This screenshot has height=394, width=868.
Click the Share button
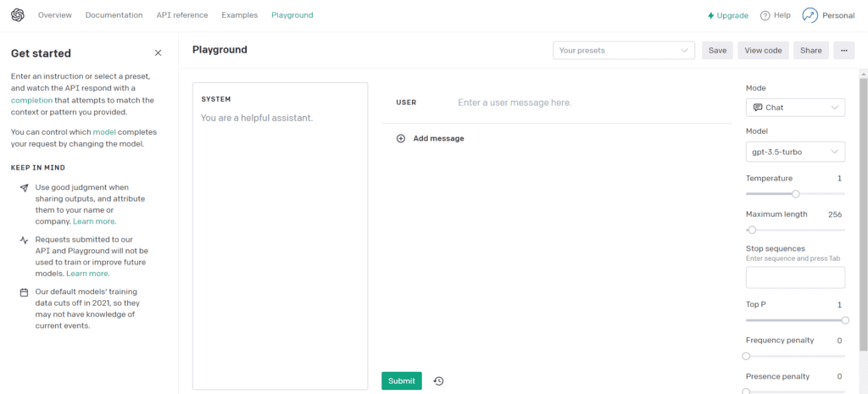(811, 50)
